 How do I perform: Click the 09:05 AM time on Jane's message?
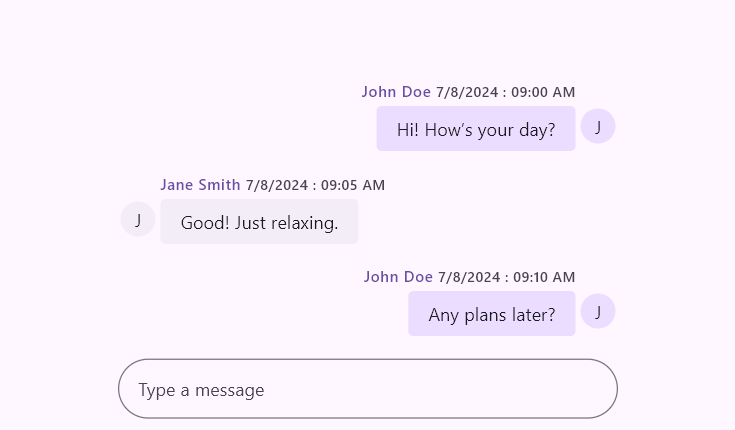point(352,185)
